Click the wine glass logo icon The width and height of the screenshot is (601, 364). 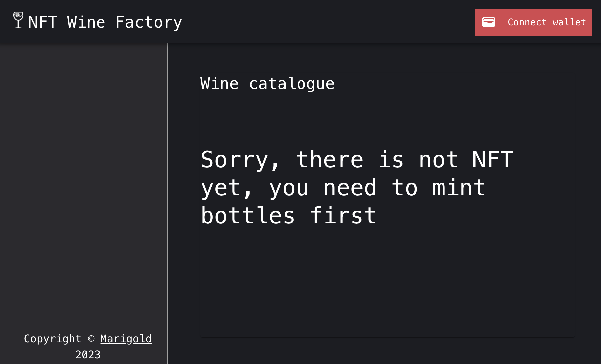[x=18, y=20]
